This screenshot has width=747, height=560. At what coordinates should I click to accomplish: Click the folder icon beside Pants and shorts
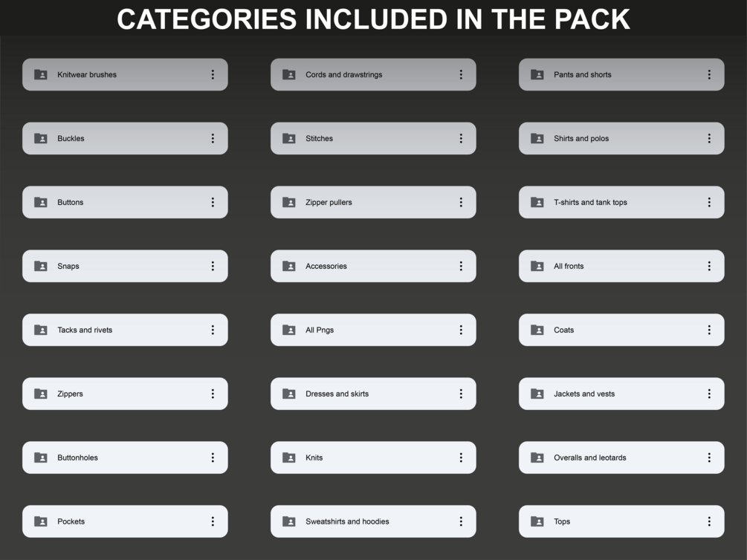coord(537,74)
